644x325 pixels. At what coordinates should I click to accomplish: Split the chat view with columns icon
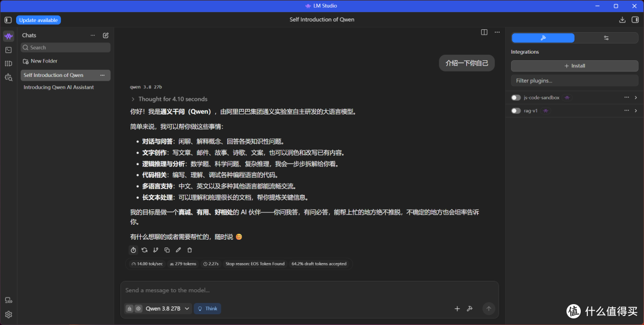click(484, 32)
